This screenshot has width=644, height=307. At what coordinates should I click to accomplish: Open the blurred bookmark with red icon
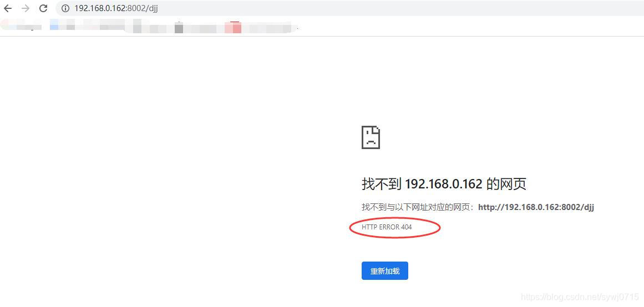233,27
